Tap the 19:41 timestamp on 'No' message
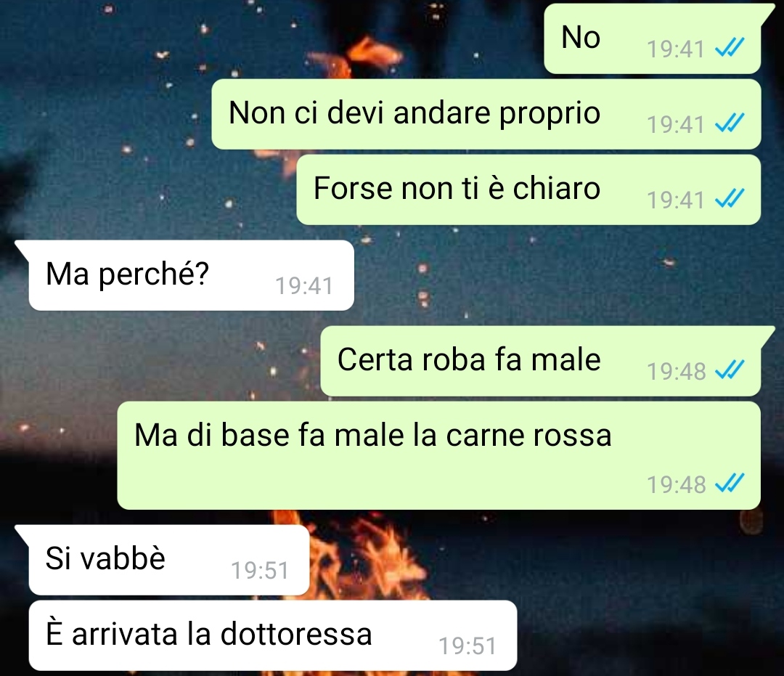The height and width of the screenshot is (676, 784). [x=676, y=49]
